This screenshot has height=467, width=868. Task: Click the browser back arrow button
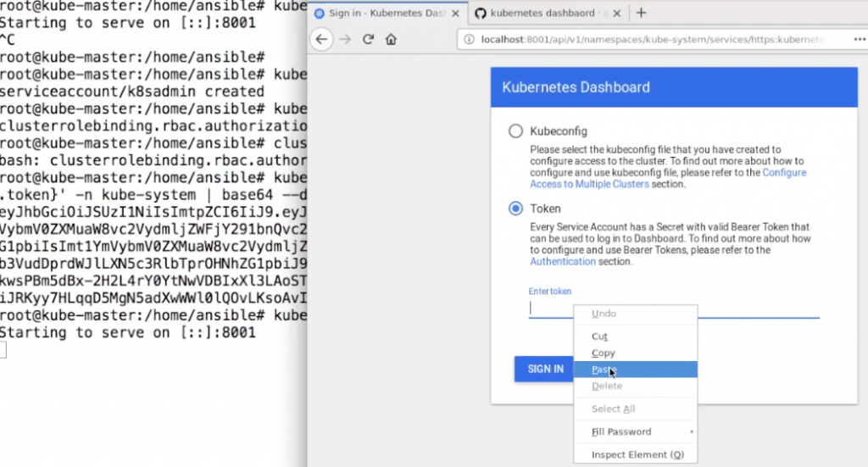pyautogui.click(x=321, y=39)
